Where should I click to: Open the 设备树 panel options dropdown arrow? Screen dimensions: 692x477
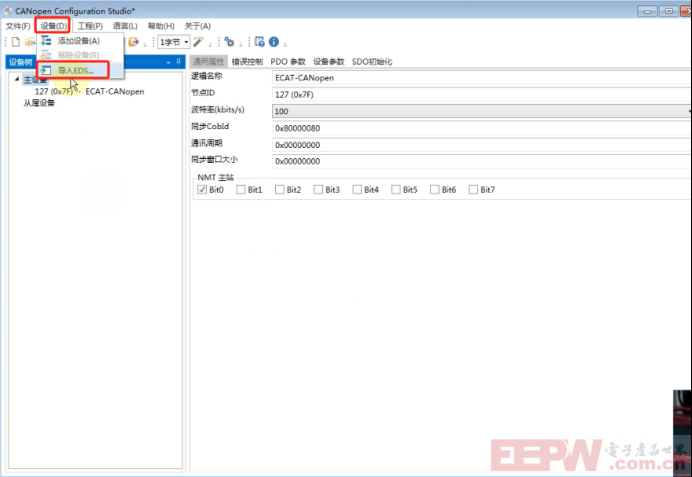(169, 62)
